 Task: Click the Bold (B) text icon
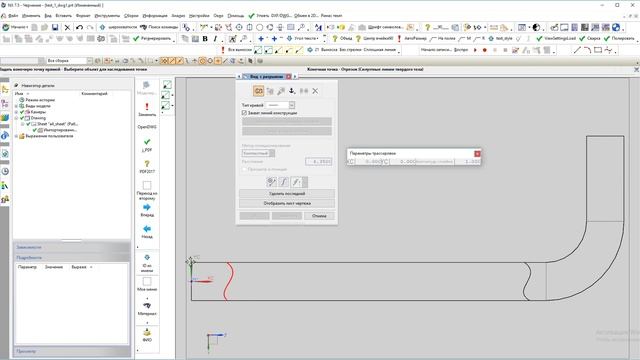tap(205, 38)
